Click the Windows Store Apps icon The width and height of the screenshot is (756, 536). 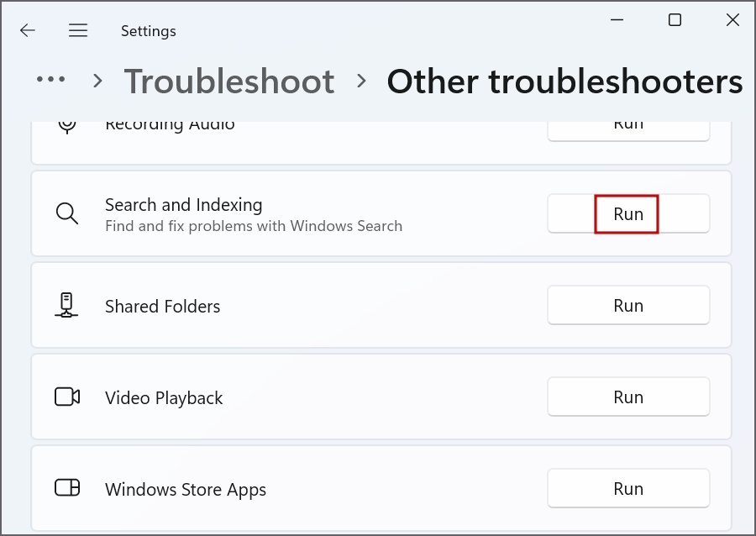[x=67, y=488]
